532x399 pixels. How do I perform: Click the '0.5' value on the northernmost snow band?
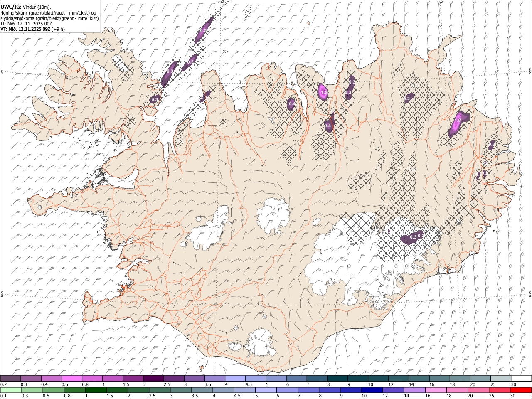[204, 30]
